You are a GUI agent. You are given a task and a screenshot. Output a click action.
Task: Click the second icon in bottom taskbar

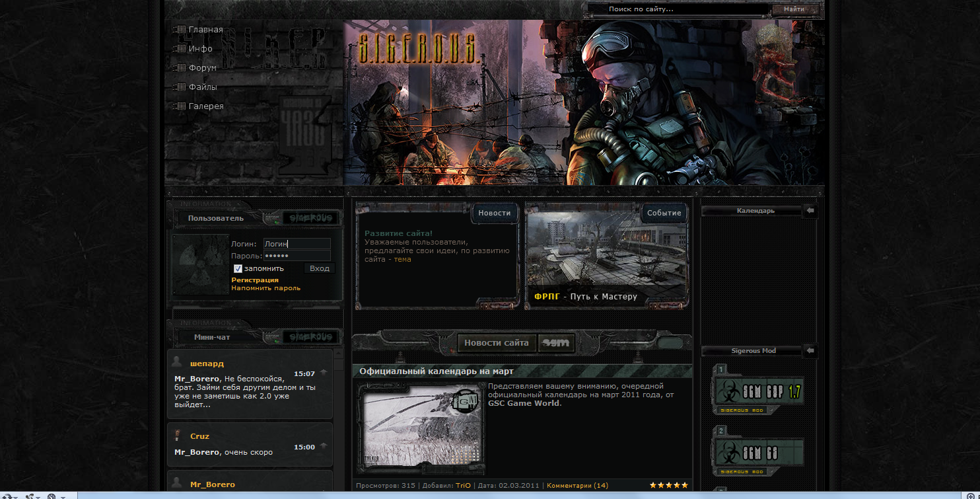pos(30,496)
